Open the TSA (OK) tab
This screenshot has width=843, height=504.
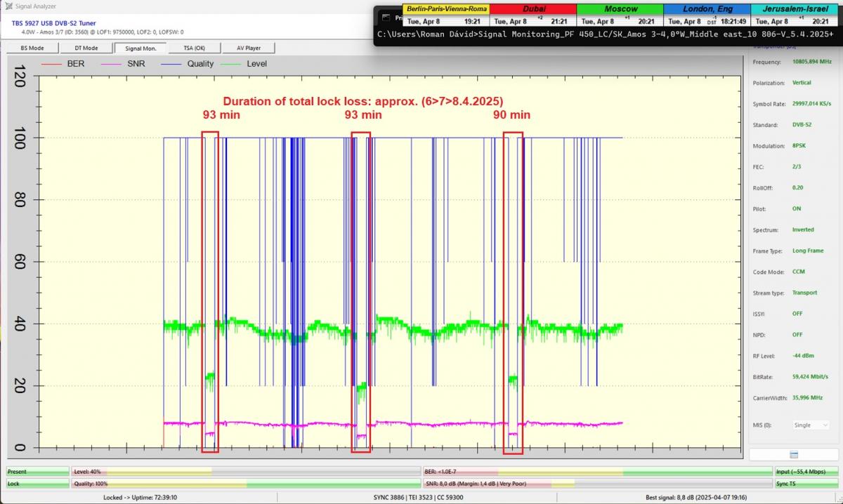pos(194,48)
